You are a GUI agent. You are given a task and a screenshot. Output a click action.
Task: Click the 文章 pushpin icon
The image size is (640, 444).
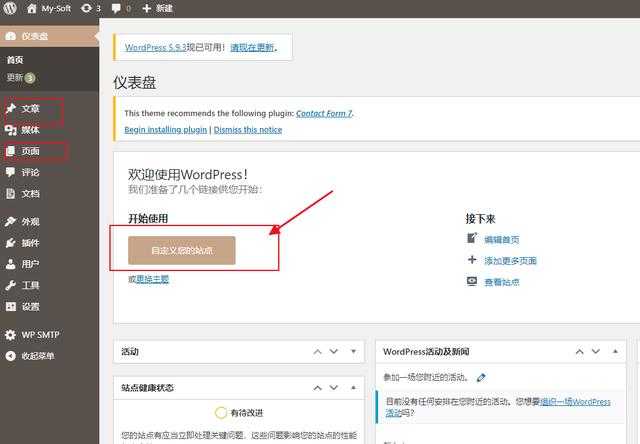[11, 109]
